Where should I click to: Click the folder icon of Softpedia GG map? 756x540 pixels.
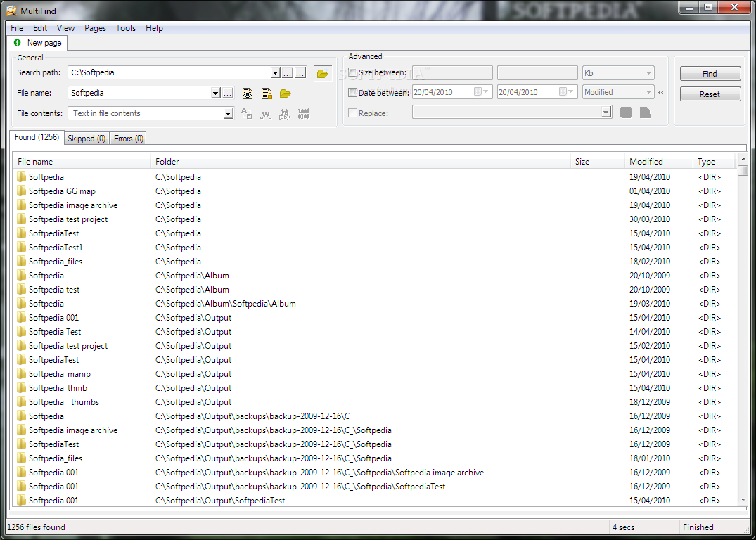pyautogui.click(x=21, y=191)
